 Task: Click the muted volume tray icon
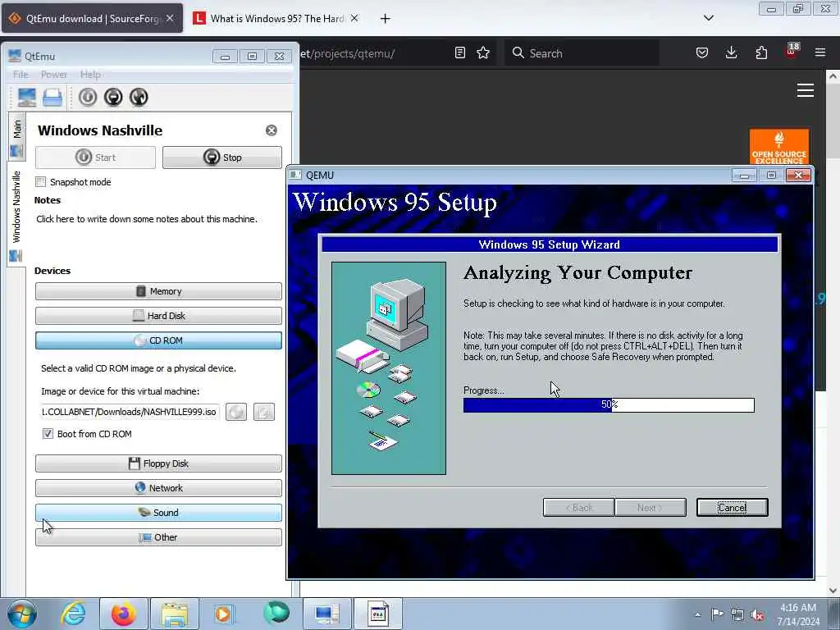757,614
